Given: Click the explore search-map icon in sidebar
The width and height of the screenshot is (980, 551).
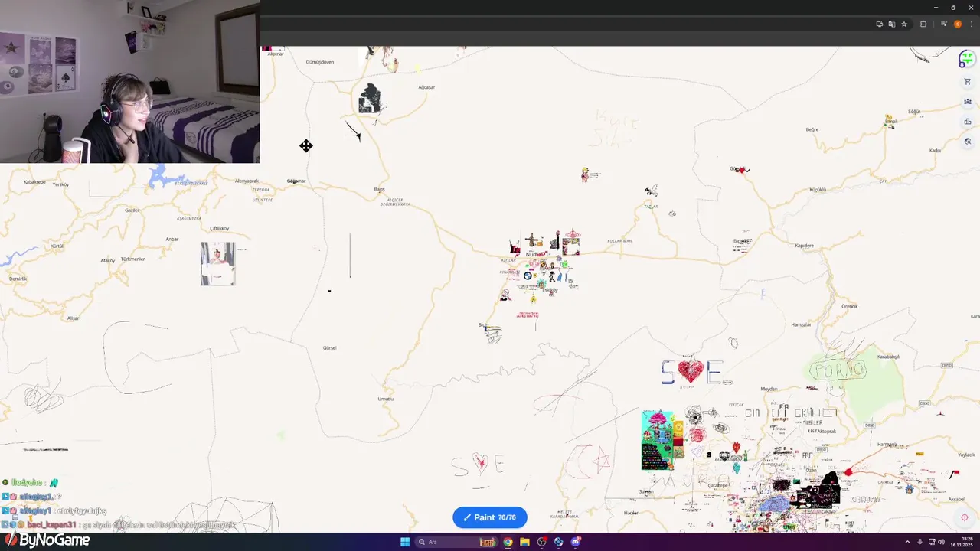Looking at the screenshot, I should tap(968, 142).
